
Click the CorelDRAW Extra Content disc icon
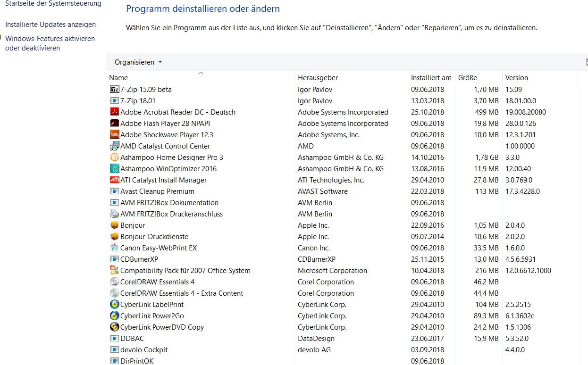pos(114,293)
